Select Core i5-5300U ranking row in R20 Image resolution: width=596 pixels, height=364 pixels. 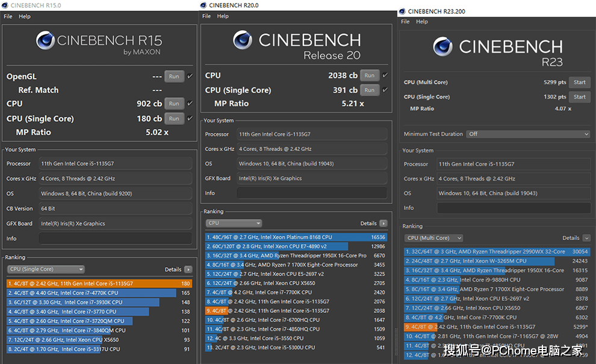[x=296, y=347]
